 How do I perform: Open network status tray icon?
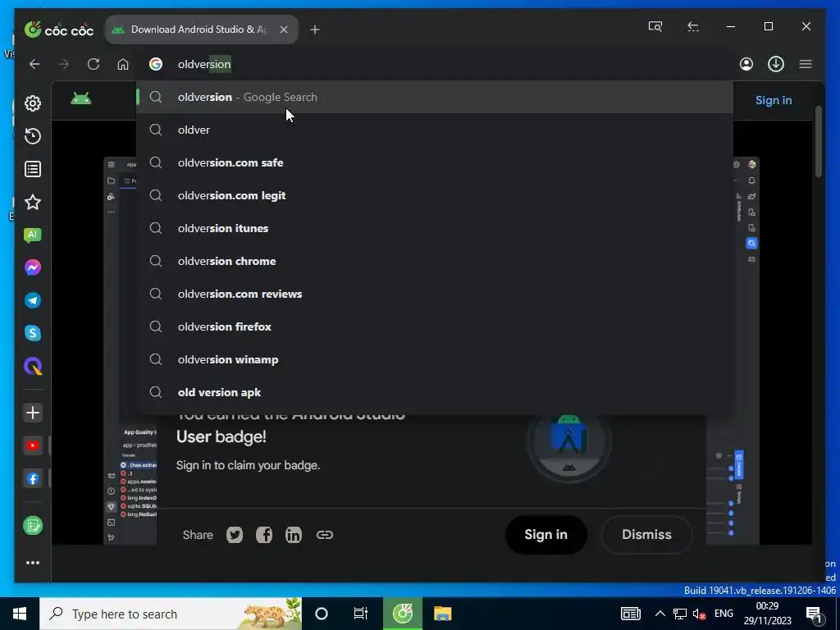click(x=680, y=614)
